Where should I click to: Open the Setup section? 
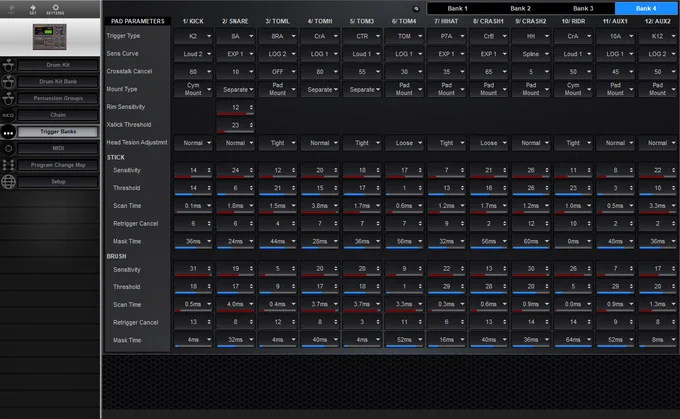58,182
